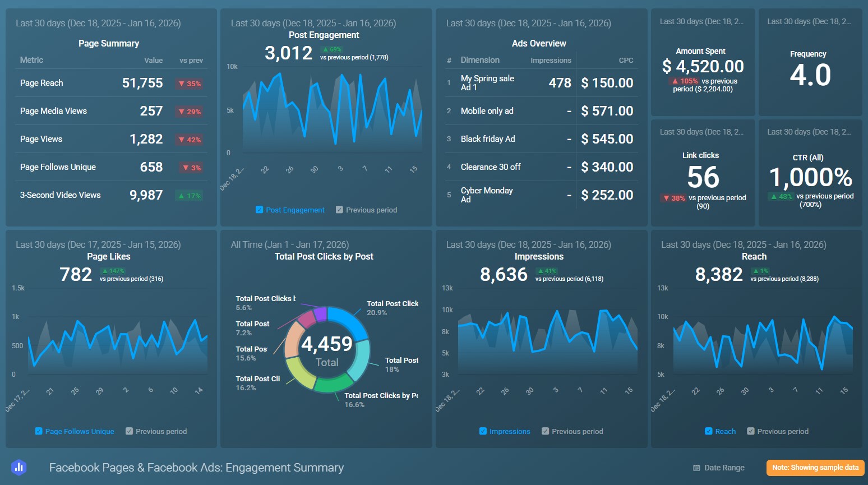Screen dimensions: 868x485
Task: Disable Previous period on the Impressions chart
Action: point(544,431)
